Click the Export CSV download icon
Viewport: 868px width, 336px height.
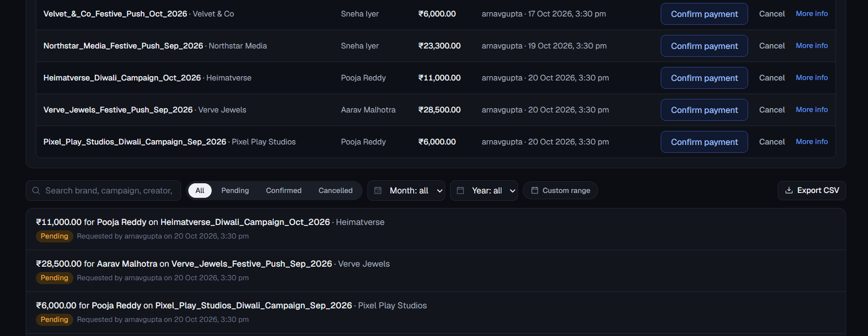tap(789, 191)
